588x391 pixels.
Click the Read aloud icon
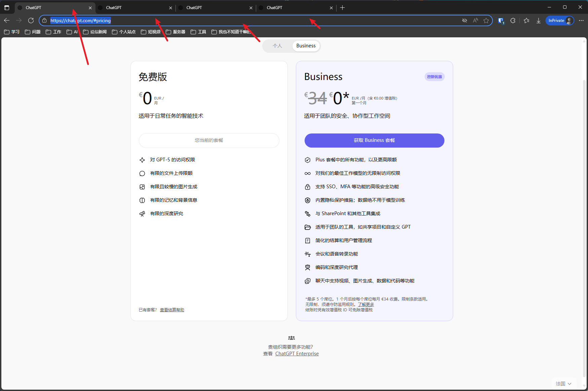click(475, 21)
